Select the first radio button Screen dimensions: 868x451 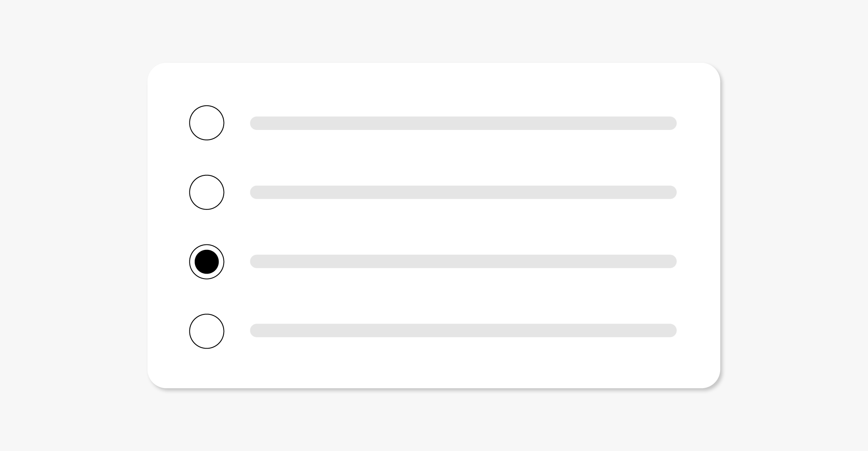(207, 123)
